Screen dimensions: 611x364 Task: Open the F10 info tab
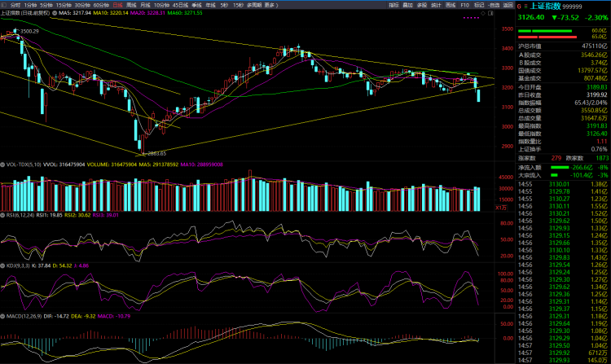pyautogui.click(x=464, y=5)
